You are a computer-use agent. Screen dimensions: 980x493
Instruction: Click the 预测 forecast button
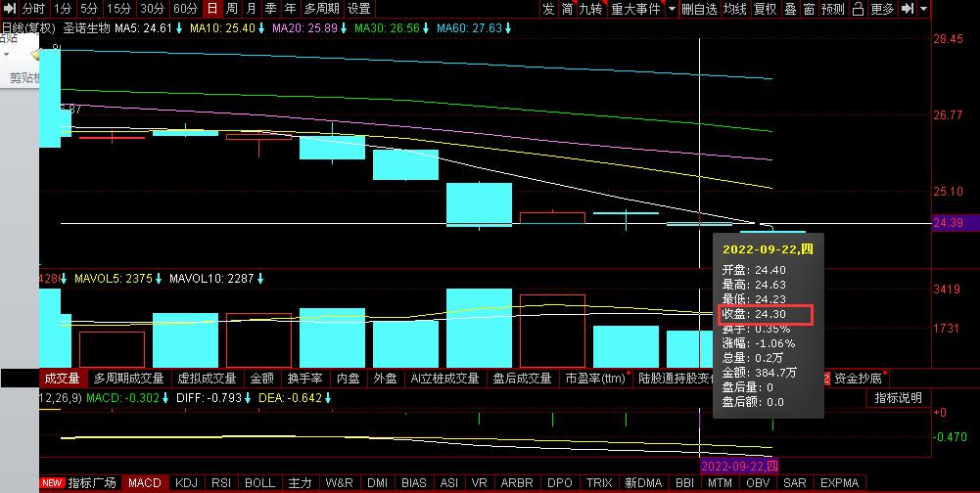coord(833,9)
